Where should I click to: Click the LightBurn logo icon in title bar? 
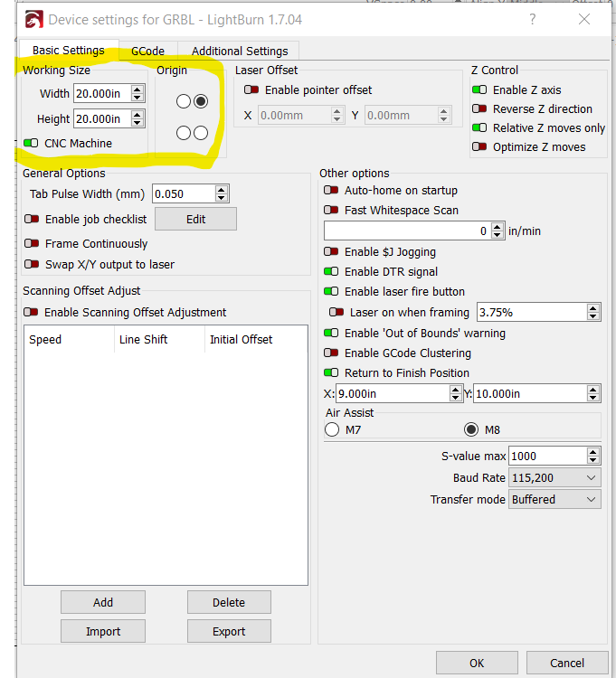(33, 20)
